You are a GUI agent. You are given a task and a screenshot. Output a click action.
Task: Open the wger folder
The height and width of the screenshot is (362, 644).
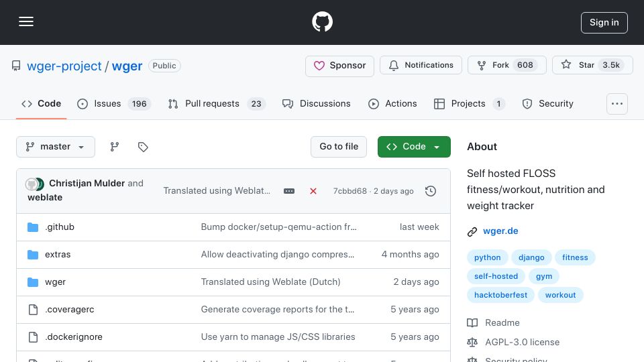[55, 282]
